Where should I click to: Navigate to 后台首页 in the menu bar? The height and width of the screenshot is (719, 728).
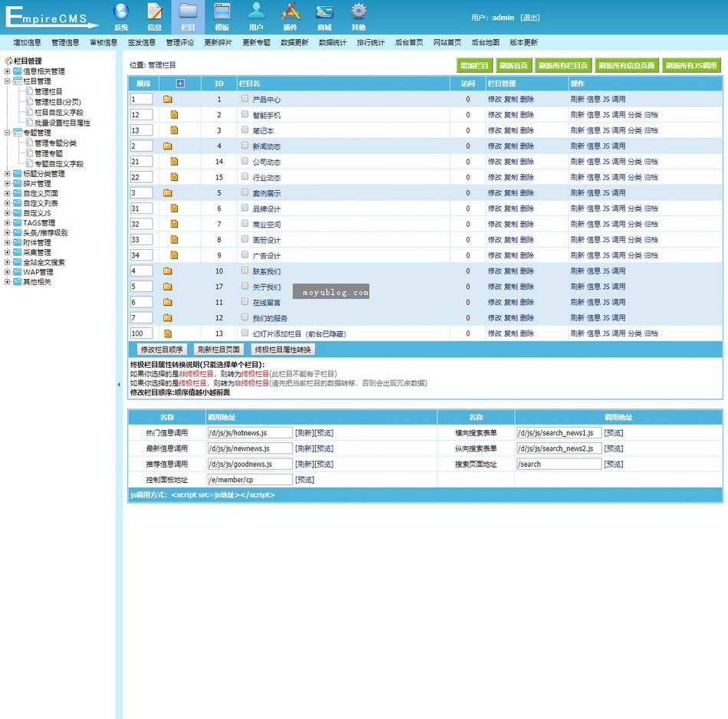(x=409, y=43)
